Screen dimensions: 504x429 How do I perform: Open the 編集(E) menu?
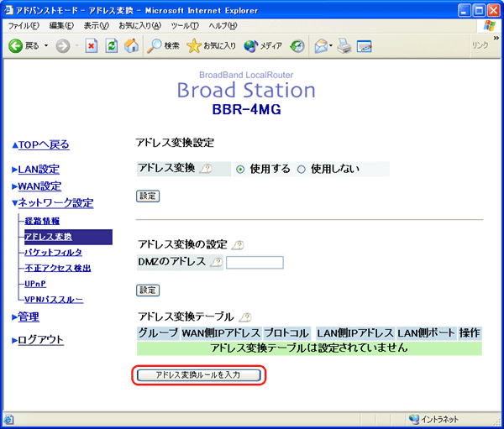click(61, 26)
